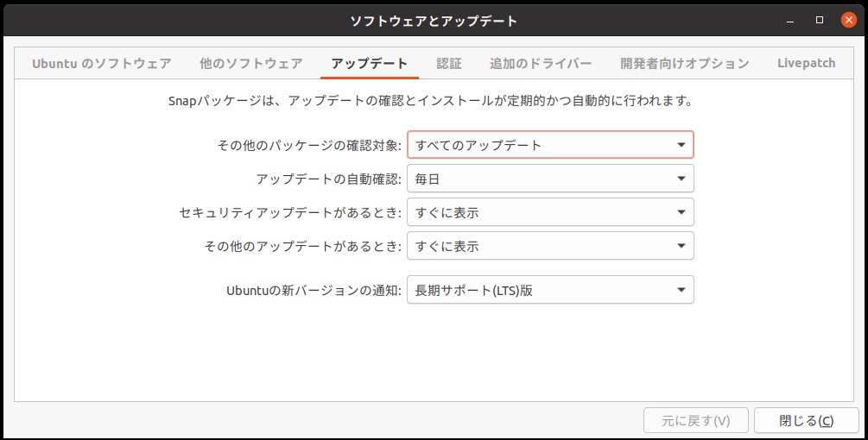Screen dimensions: 868x440
Task: Click the セキュリティアップデートがあるとき label
Action: point(290,213)
